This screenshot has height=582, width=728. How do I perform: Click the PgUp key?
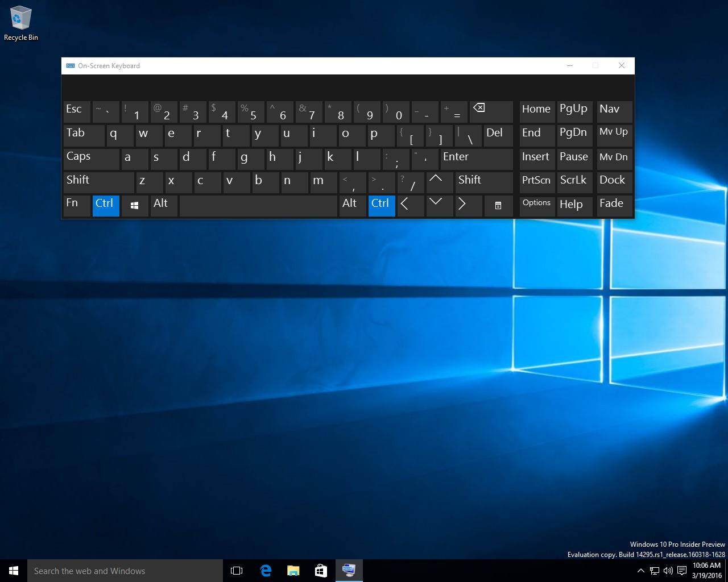tap(574, 112)
